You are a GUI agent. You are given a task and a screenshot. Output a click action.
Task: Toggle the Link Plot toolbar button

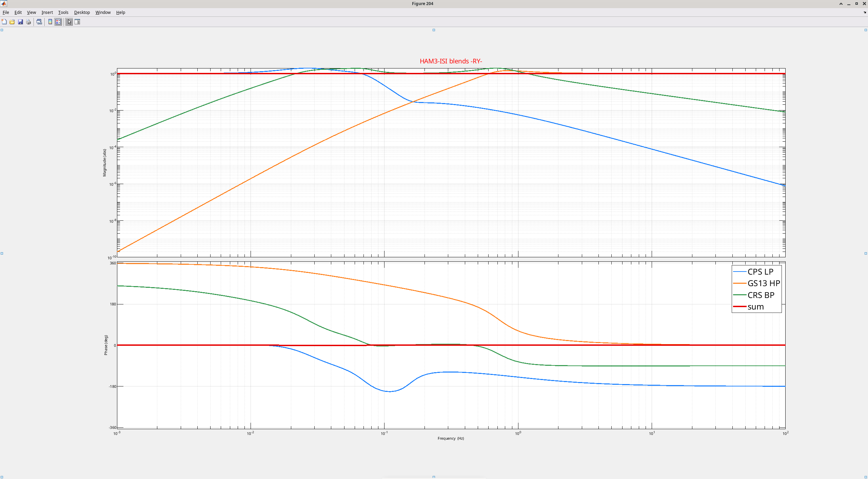point(39,22)
